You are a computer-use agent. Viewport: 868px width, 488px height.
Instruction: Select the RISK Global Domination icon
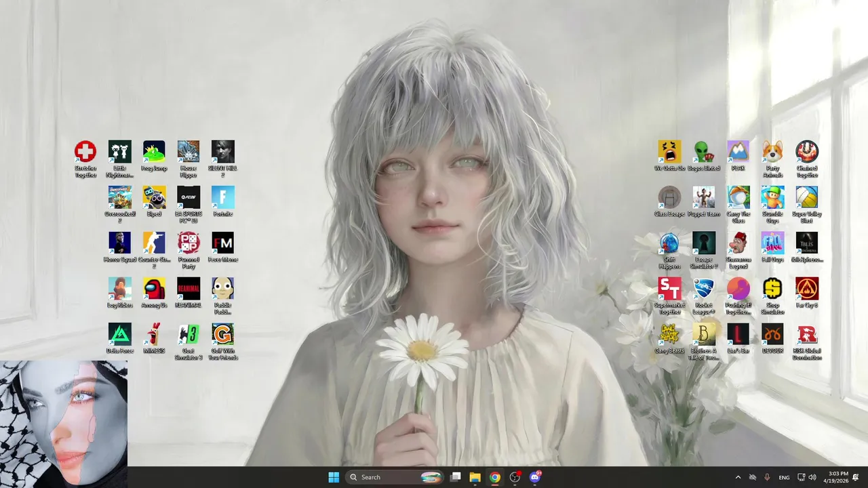[807, 334]
